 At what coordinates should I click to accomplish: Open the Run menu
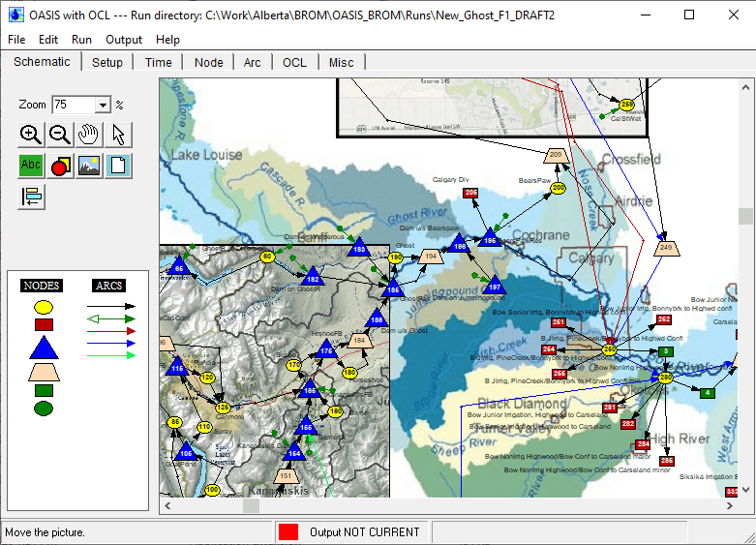tap(81, 40)
